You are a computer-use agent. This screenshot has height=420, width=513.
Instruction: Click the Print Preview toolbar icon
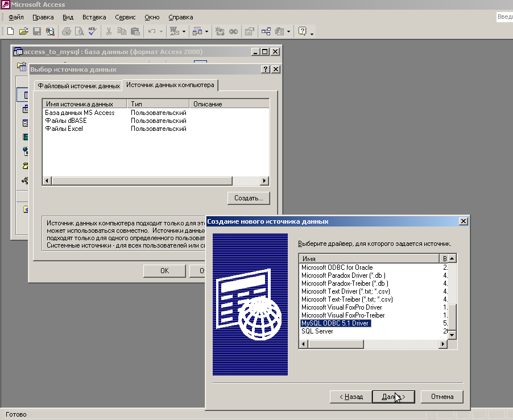(79, 31)
